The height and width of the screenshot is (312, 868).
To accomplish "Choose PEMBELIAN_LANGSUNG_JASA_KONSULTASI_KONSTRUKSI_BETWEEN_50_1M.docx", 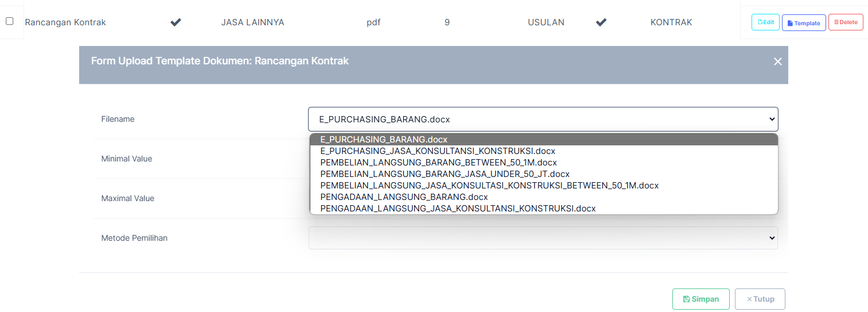I will [489, 186].
